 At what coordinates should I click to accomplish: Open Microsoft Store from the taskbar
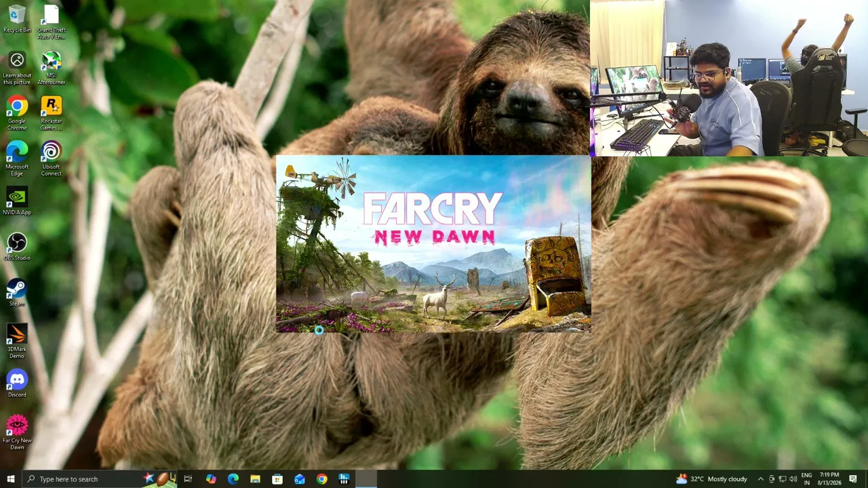click(x=277, y=479)
